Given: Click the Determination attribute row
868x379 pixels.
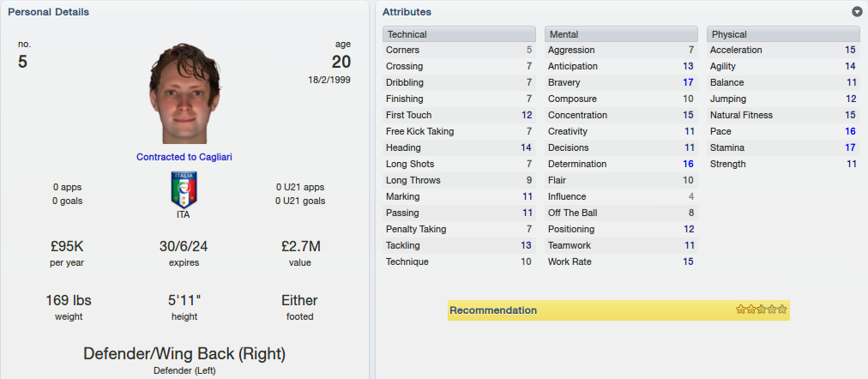Looking at the screenshot, I should 621,165.
